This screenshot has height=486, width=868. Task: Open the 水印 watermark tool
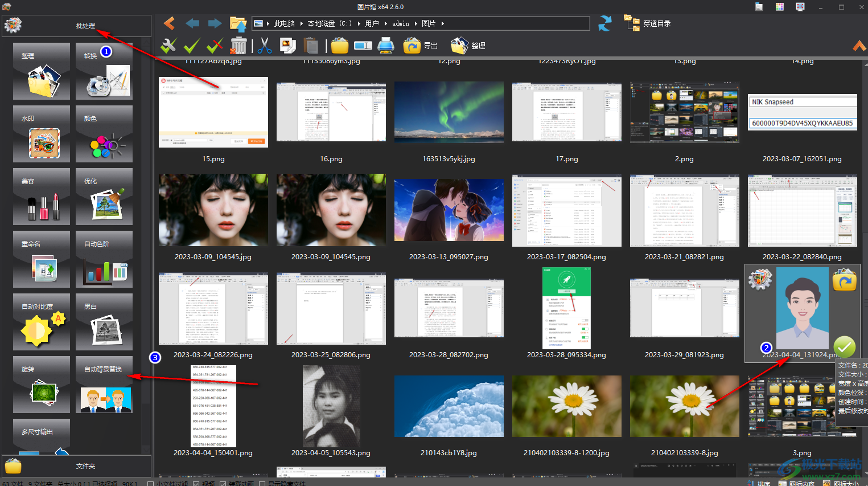point(42,134)
